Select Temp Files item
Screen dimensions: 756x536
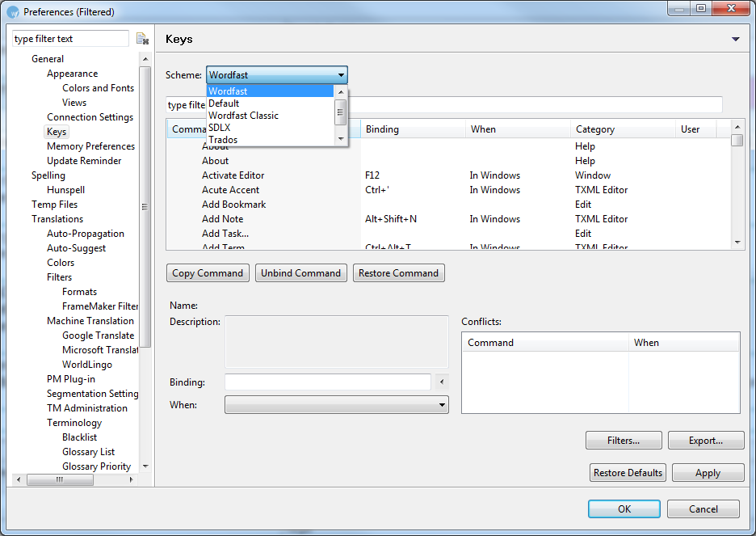54,205
